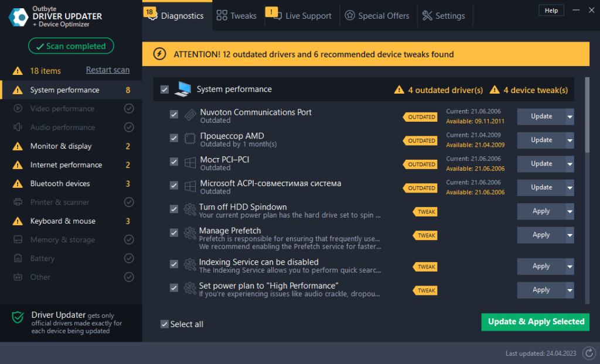Apply the Set power plan High Performance tweak

click(541, 290)
